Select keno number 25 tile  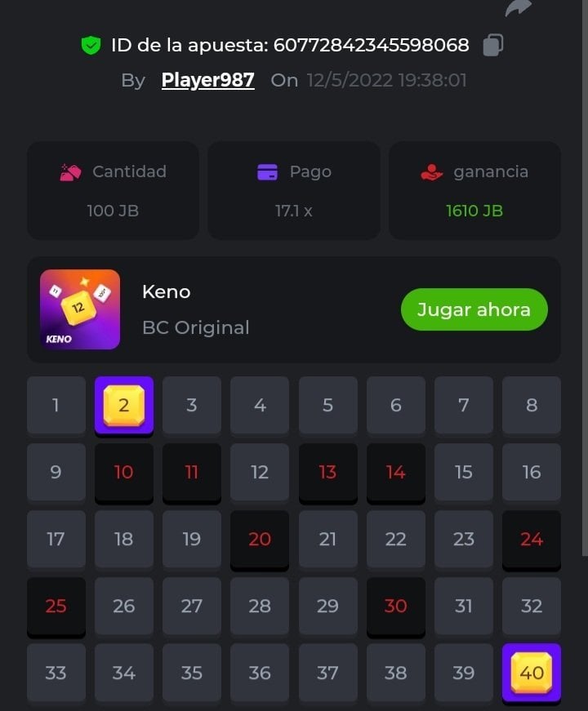[56, 607]
